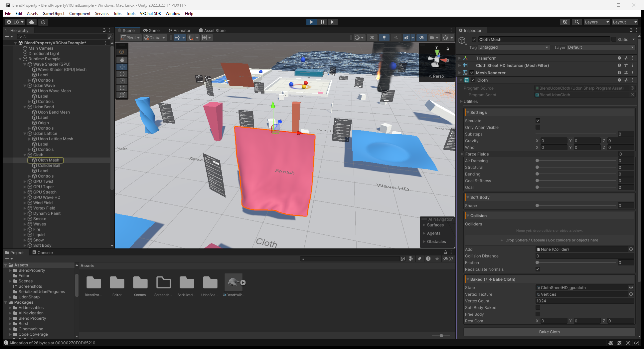Click the Friction slider handle
This screenshot has height=349, width=644.
537,262
